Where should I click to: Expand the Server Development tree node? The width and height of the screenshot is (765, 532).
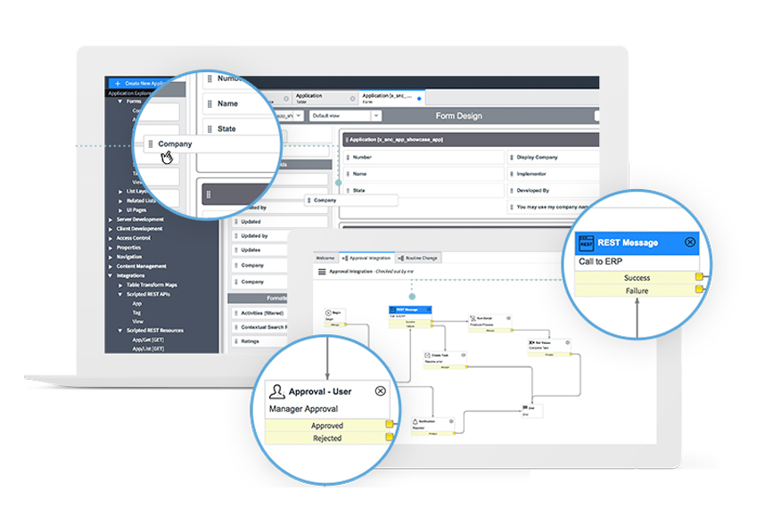(x=111, y=220)
